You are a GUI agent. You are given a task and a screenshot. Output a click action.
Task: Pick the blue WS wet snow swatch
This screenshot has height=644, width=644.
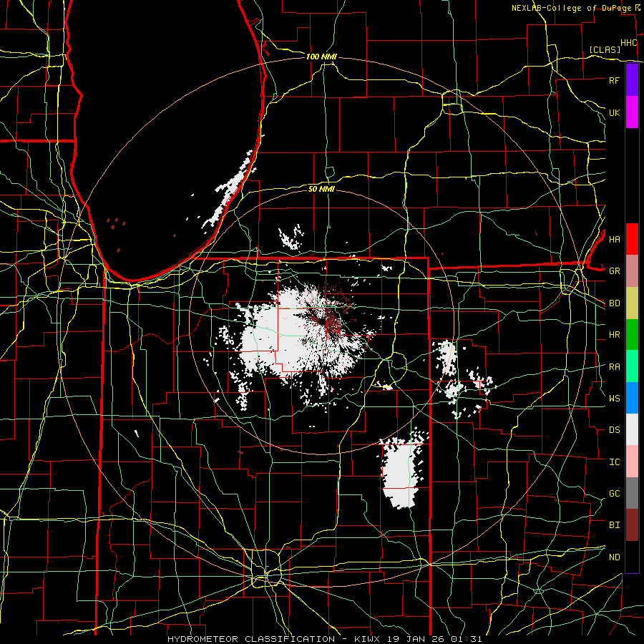(x=632, y=398)
